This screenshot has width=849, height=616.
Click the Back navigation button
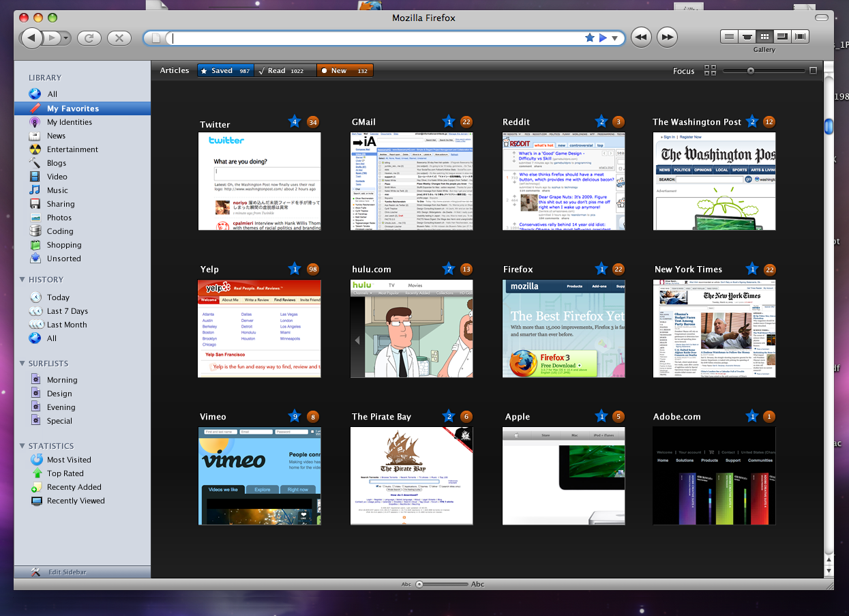coord(31,38)
